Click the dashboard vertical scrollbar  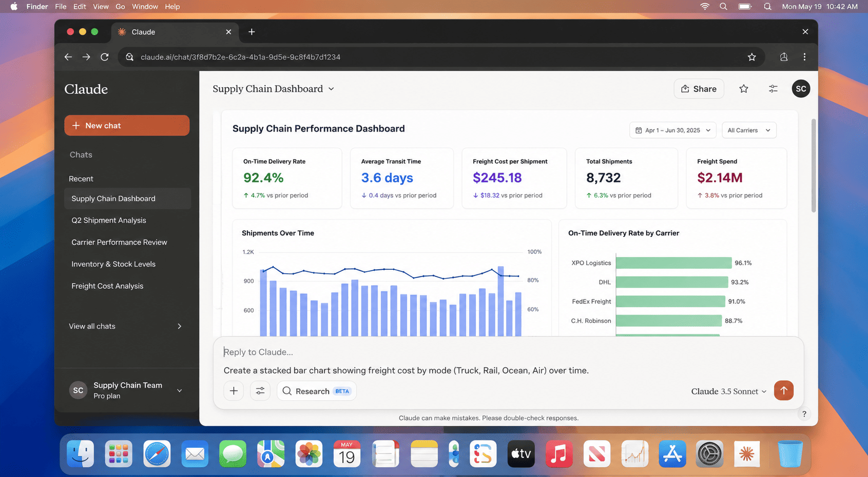813,166
